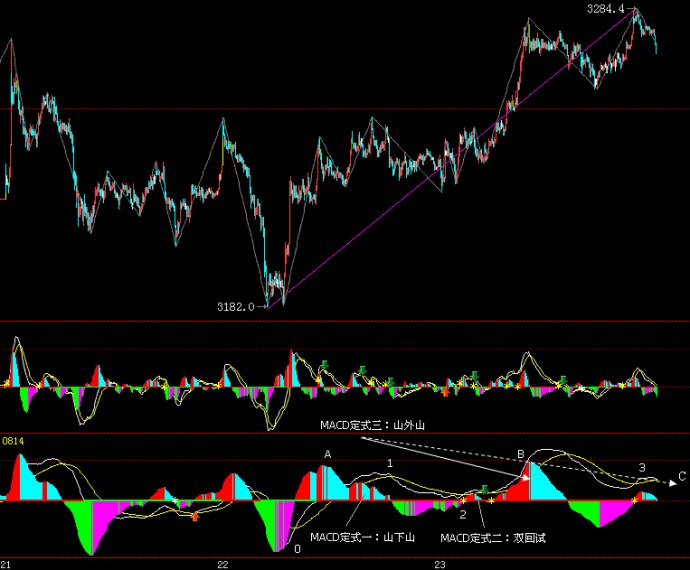This screenshot has width=690, height=570.
Task: Click peak label A in MACD panel
Action: [x=327, y=454]
